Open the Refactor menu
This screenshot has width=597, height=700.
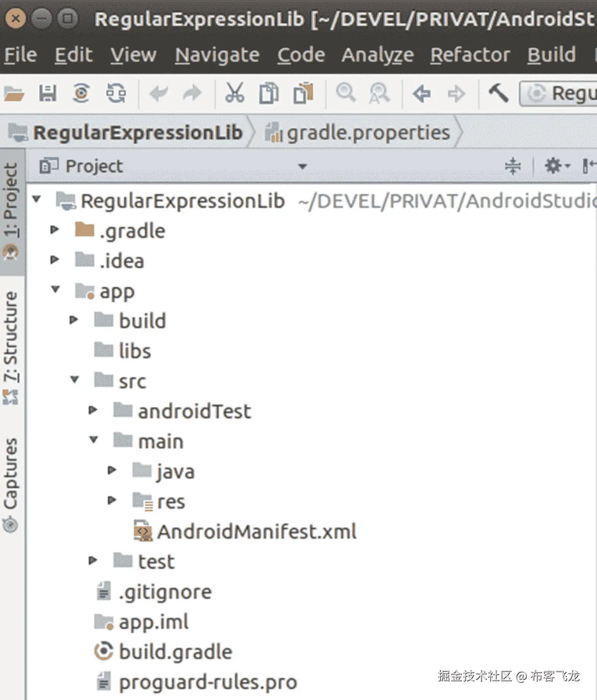(470, 55)
